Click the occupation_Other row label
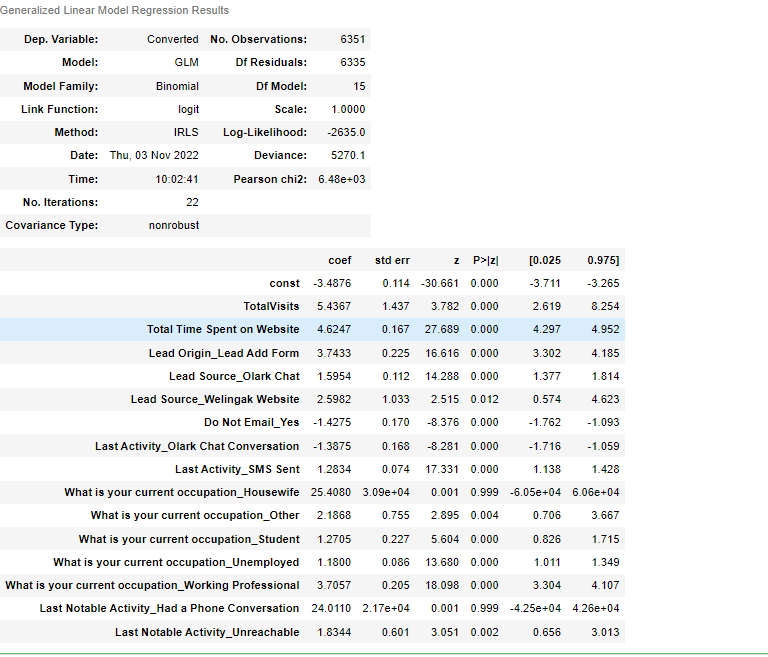 coord(195,515)
